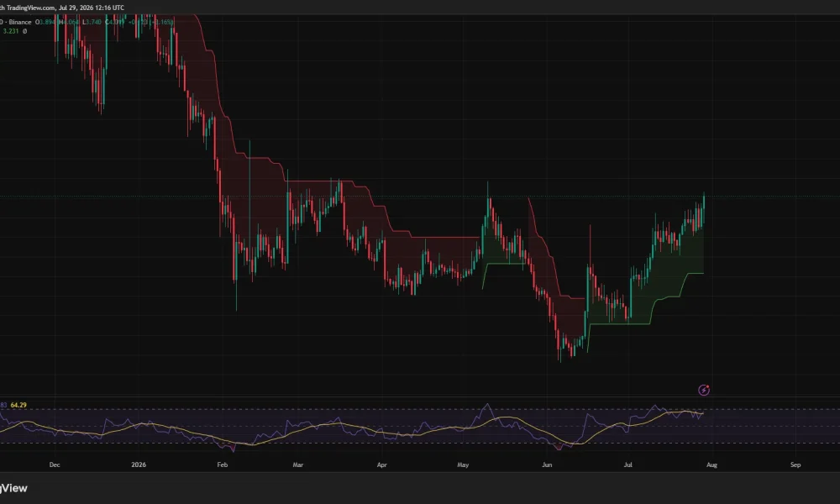Click the Mar label on time axis
This screenshot has width=840, height=504.
pyautogui.click(x=298, y=465)
